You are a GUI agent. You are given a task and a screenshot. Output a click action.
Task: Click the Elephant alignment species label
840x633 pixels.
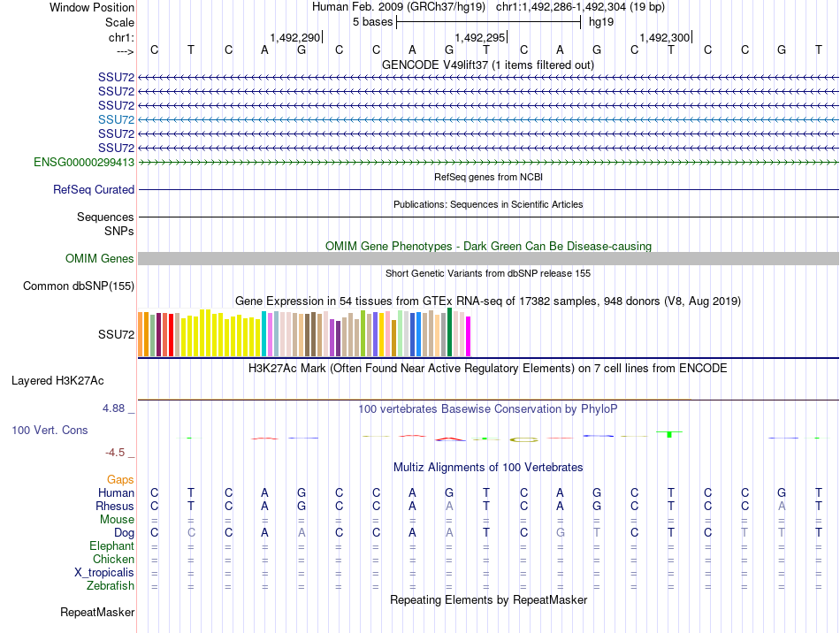[x=111, y=545]
